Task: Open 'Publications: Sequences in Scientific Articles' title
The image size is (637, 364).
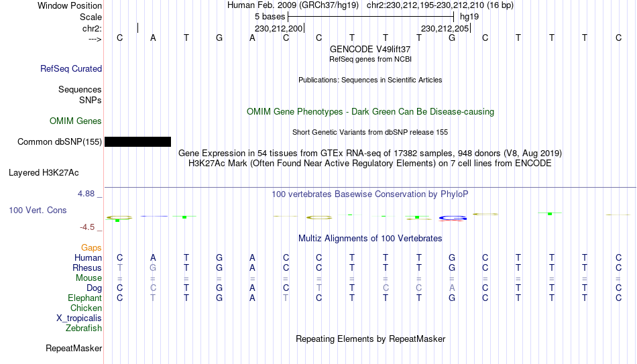Action: [370, 80]
